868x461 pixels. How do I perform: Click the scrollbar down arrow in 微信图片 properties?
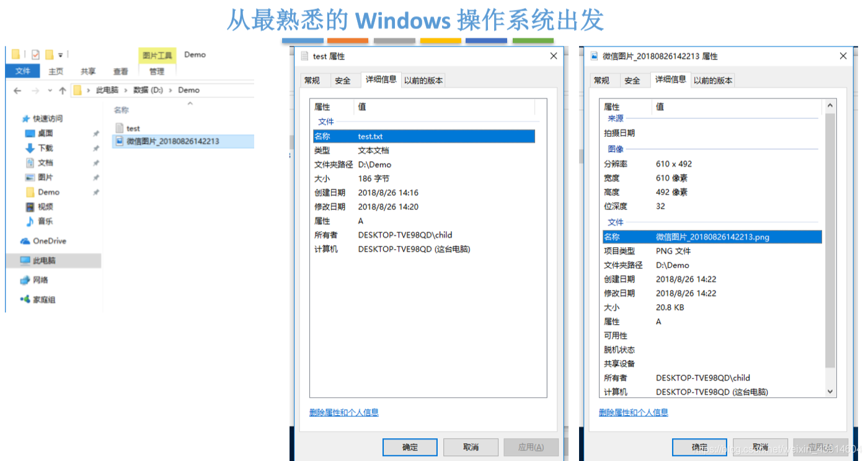click(831, 392)
